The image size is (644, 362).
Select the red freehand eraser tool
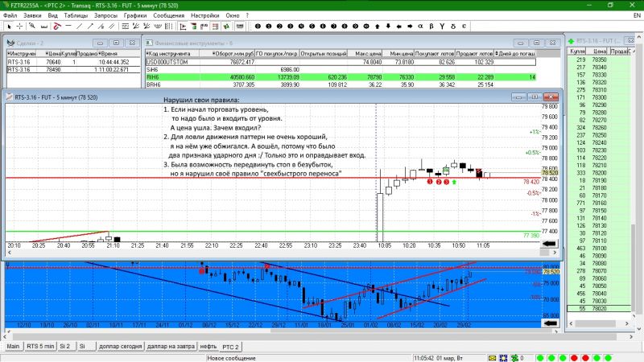point(57,27)
